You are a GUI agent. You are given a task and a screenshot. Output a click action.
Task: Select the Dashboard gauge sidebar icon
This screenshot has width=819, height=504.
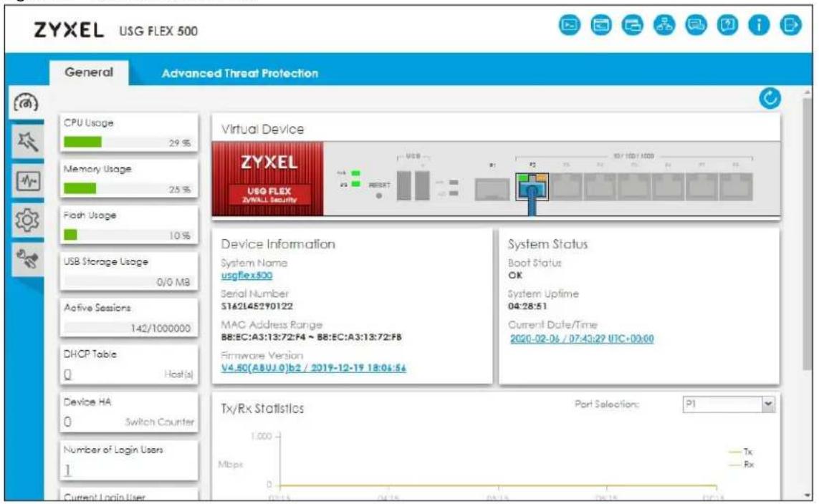27,102
